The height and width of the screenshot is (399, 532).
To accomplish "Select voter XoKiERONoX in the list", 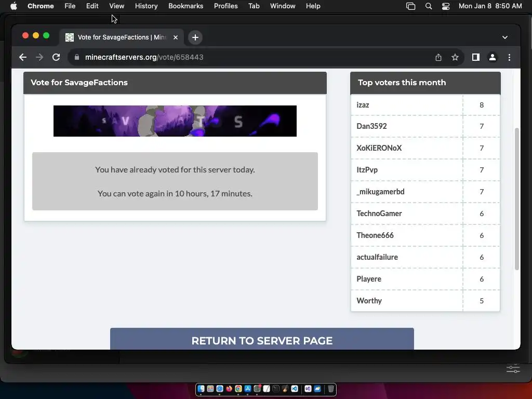I will (379, 148).
